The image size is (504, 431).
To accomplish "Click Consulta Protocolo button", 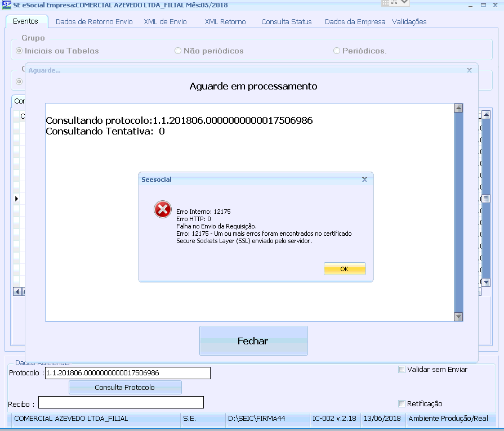I will [125, 387].
